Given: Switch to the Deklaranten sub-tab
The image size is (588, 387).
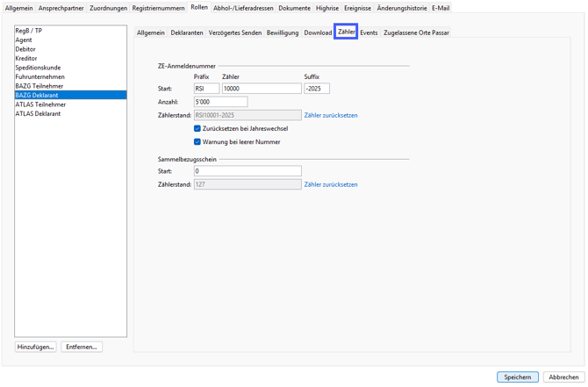Looking at the screenshot, I should pos(187,32).
